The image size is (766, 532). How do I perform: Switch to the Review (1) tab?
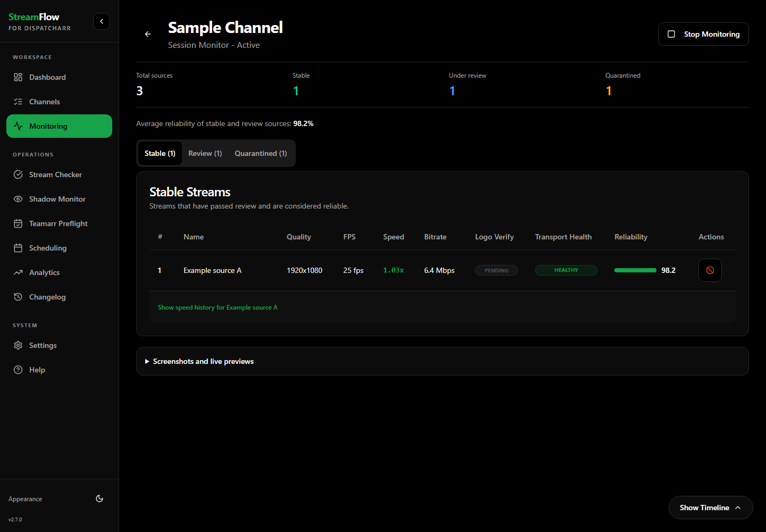tap(205, 153)
